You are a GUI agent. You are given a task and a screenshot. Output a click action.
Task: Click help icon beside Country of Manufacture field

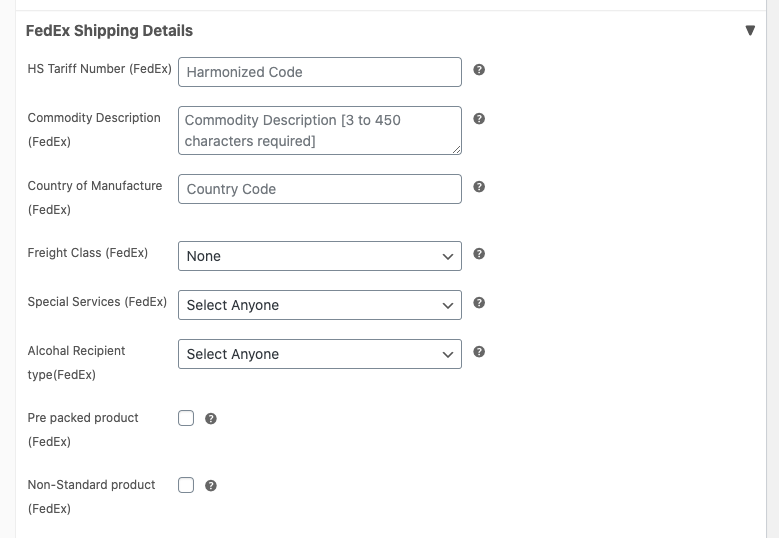[479, 187]
